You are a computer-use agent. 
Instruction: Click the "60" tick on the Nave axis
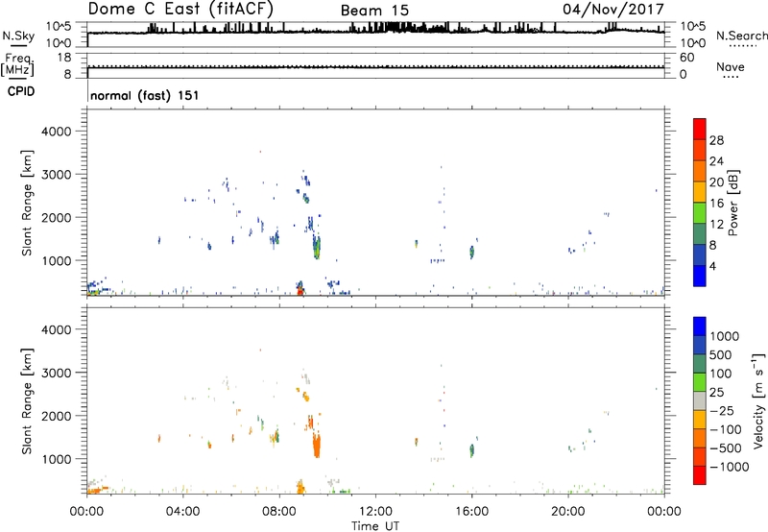[686, 58]
